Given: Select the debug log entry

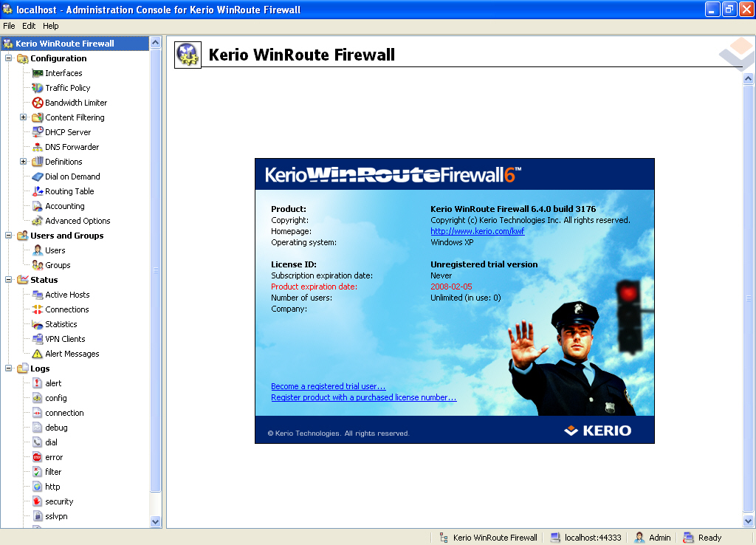Looking at the screenshot, I should pyautogui.click(x=56, y=428).
